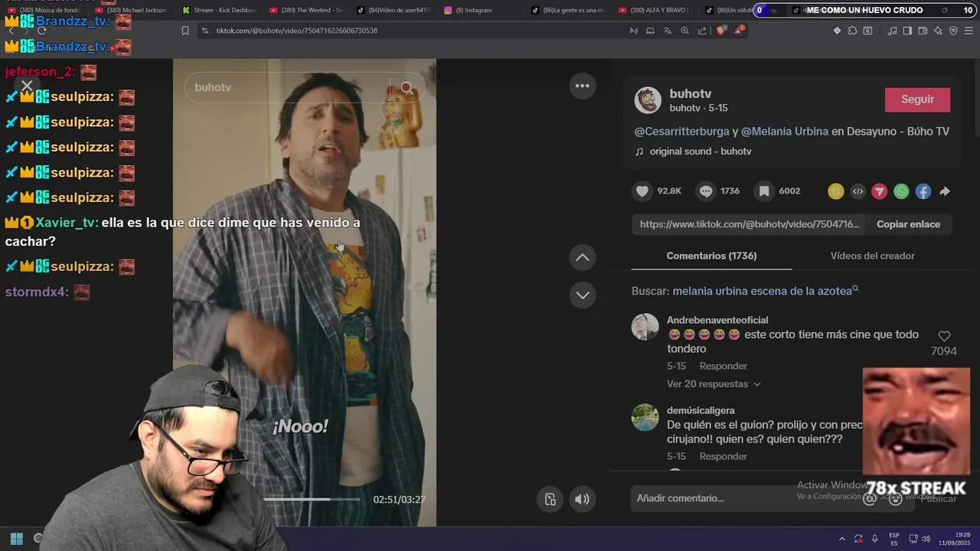Open the yellow repost icon
Image resolution: width=980 pixels, height=551 pixels.
point(836,191)
